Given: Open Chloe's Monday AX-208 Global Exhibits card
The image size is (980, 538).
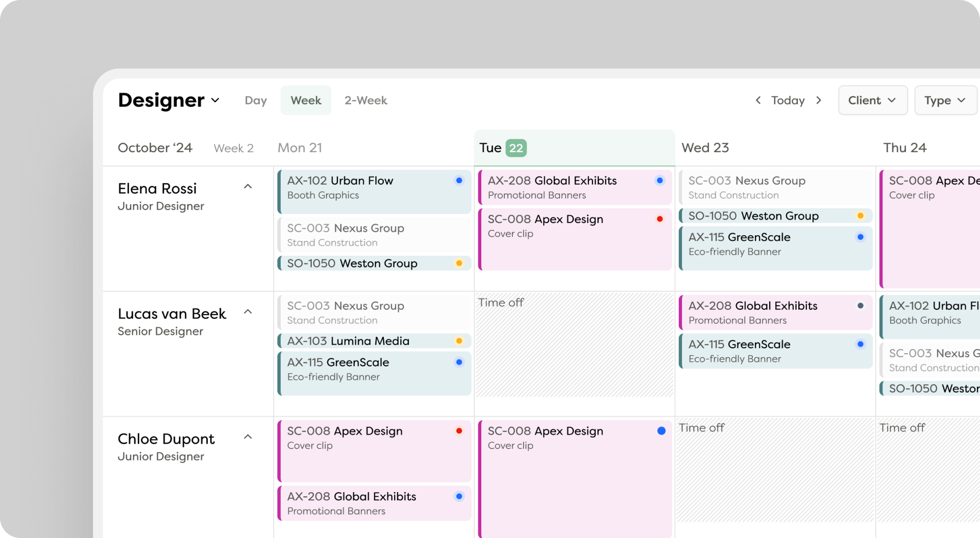Looking at the screenshot, I should [x=374, y=503].
